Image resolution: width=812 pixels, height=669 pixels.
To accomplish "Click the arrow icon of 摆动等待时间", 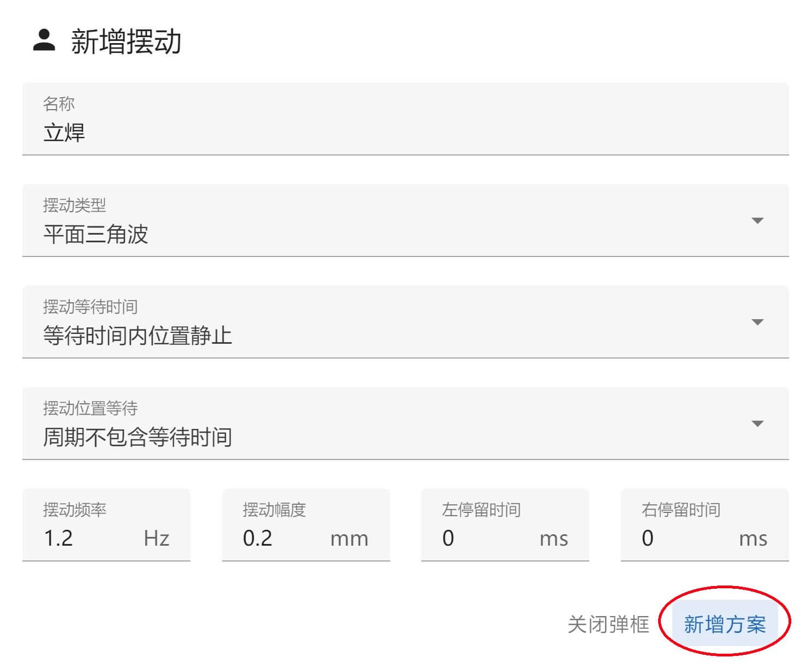I will click(757, 322).
